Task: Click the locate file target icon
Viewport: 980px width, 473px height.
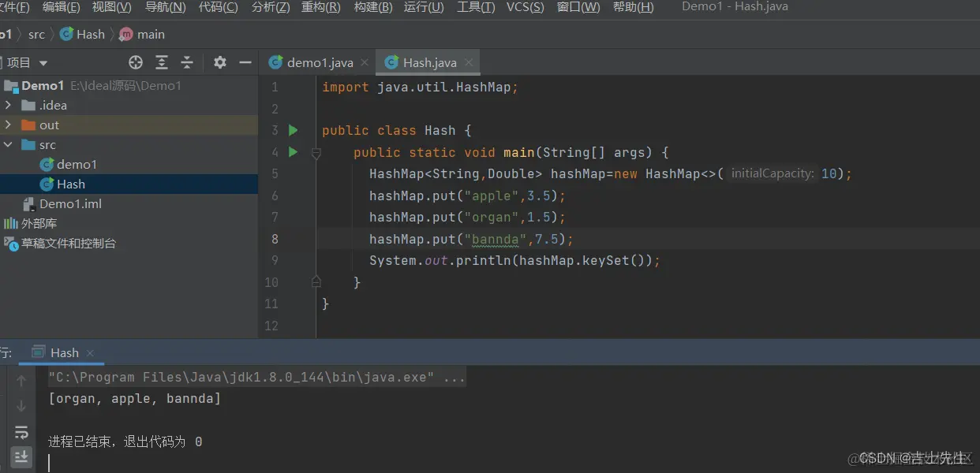Action: 136,62
